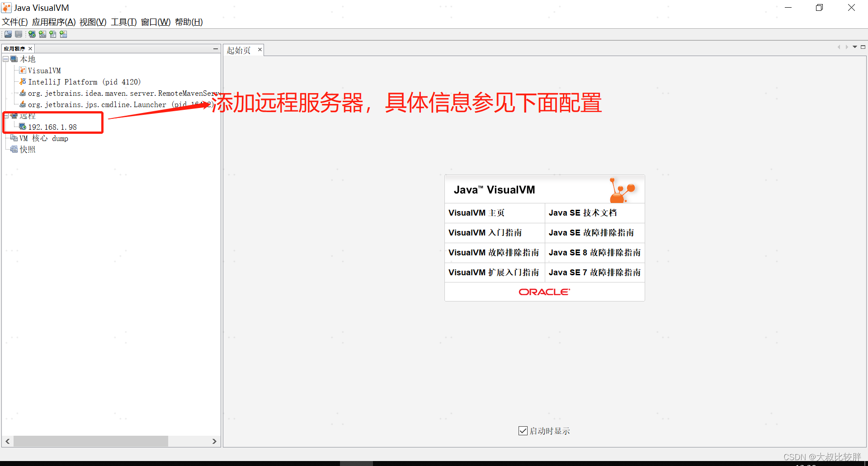This screenshot has height=466, width=868.
Task: Collapse the 远程 tree node
Action: point(6,116)
